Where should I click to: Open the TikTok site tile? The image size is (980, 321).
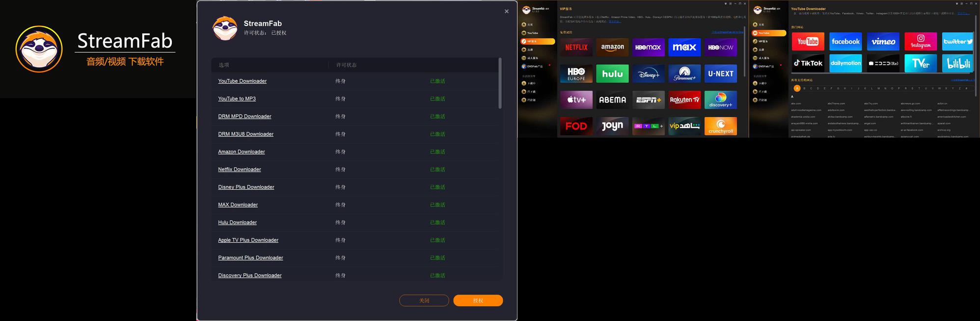coord(808,63)
